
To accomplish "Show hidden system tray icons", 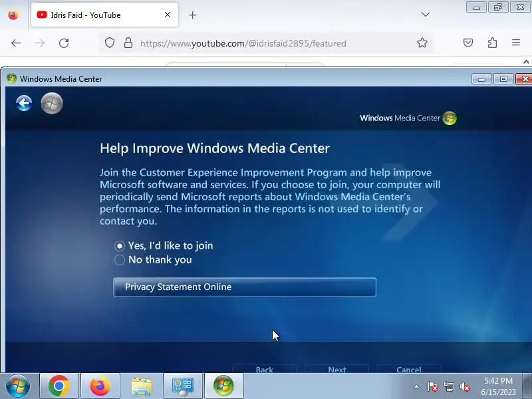I will [x=417, y=386].
